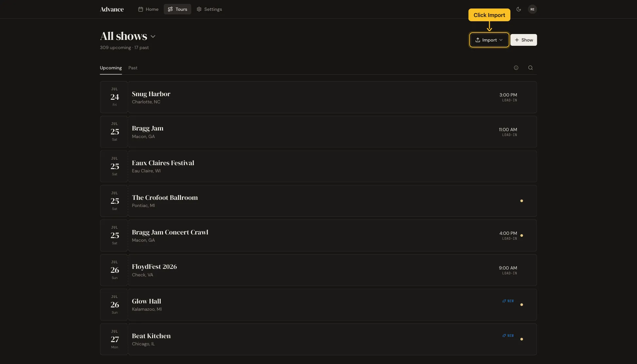
Task: Open the Eaux Claires Festival show
Action: click(x=318, y=166)
